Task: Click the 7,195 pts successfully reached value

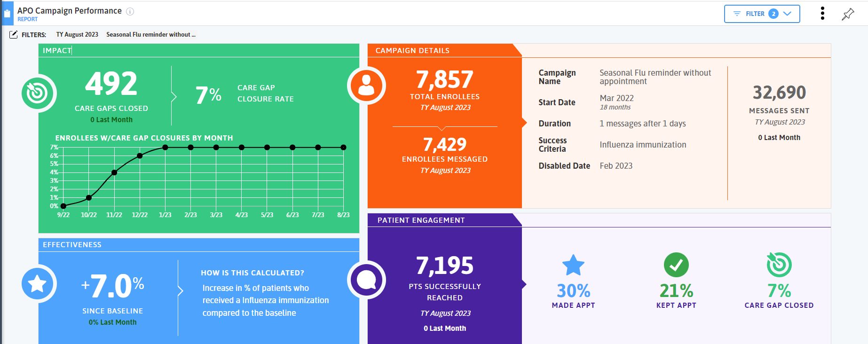Action: tap(444, 266)
